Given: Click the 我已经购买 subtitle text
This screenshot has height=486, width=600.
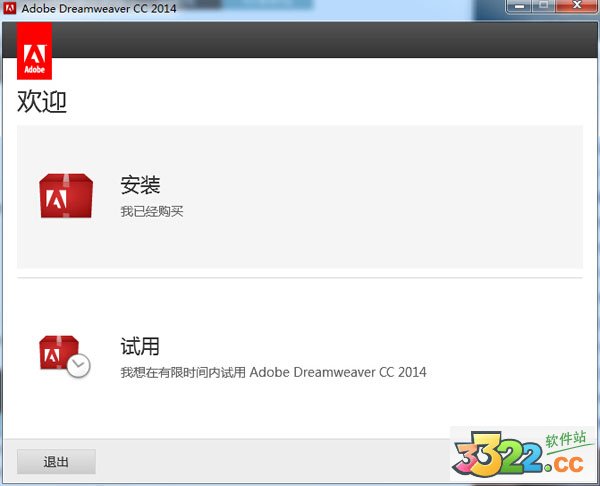Looking at the screenshot, I should 152,212.
